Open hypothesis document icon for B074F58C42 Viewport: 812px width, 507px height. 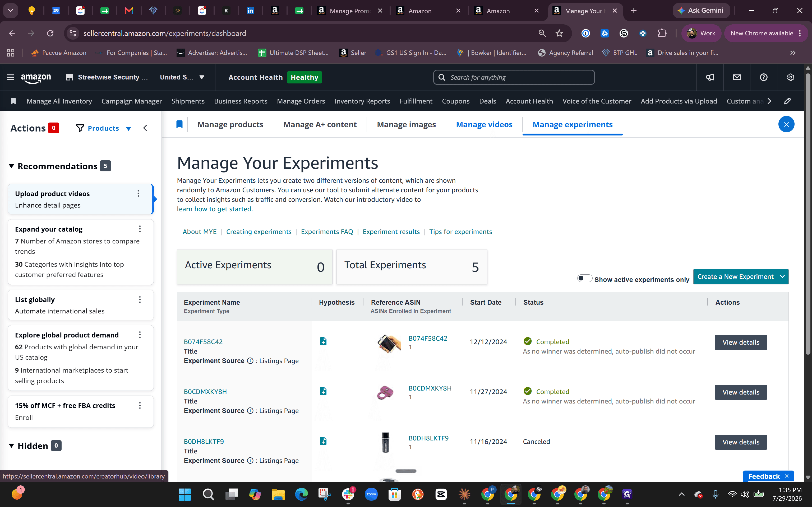click(x=323, y=341)
